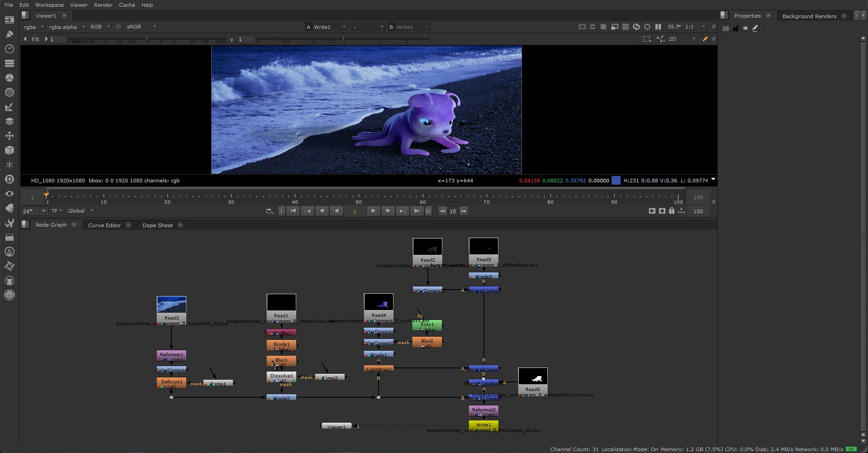Open the Deep nodes toolbar menu
Screen dimensions: 868x453
click(9, 179)
